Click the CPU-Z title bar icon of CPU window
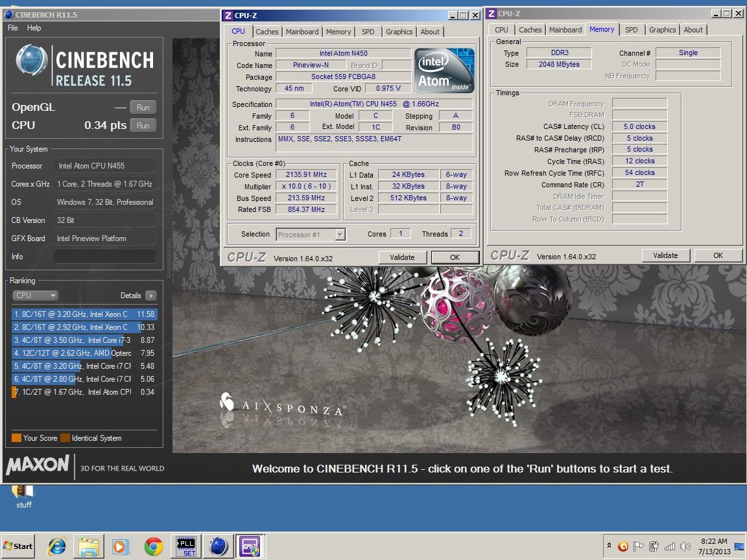 pos(228,16)
